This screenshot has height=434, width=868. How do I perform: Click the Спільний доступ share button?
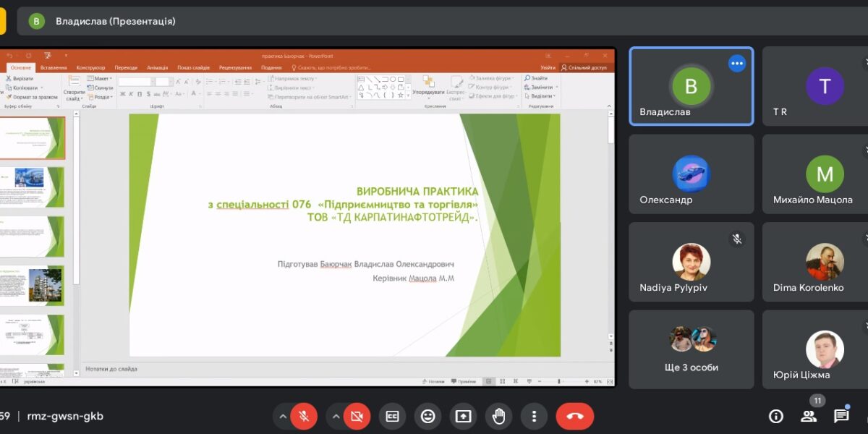pos(584,67)
